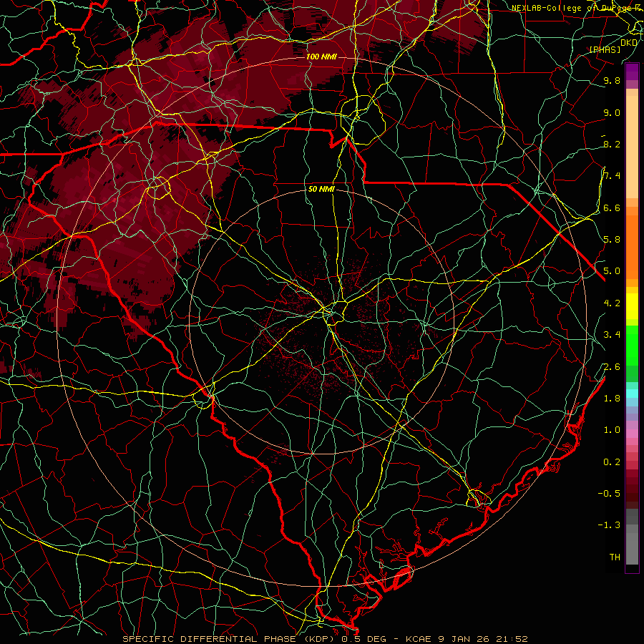The width and height of the screenshot is (644, 644).
Task: Click the 5.8 color scale value
Action: click(612, 240)
